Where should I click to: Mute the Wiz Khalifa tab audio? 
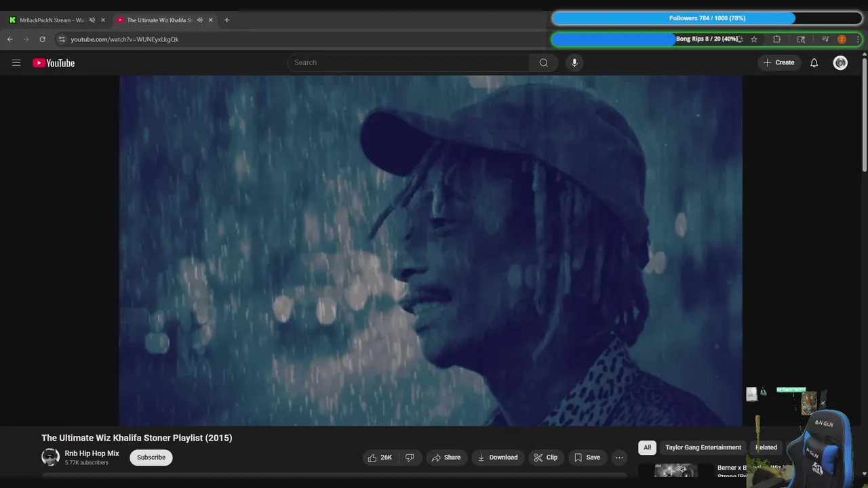tap(199, 20)
